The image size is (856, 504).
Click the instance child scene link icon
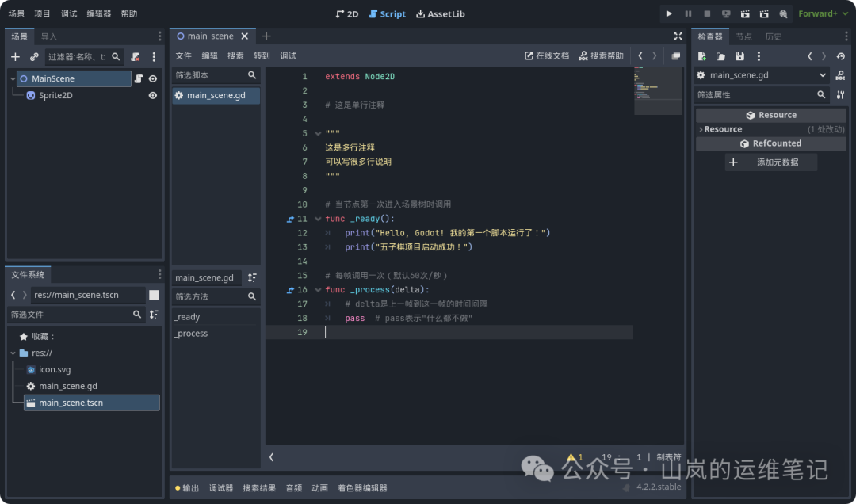(x=34, y=57)
